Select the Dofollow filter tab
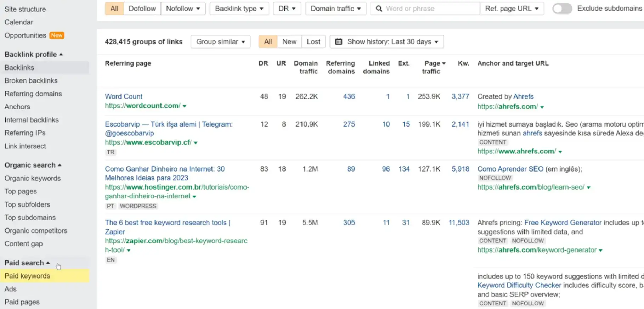The width and height of the screenshot is (644, 309). (142, 9)
